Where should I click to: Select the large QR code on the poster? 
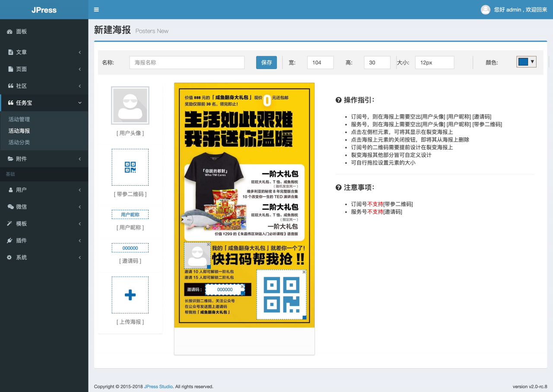[282, 294]
